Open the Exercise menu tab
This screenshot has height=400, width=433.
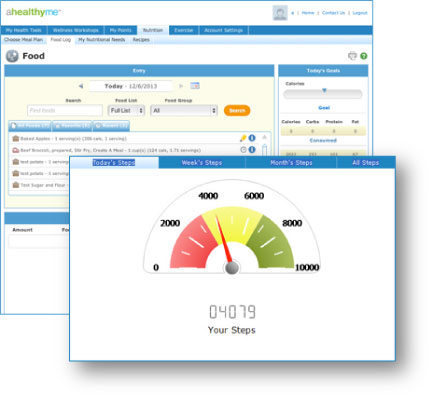coord(184,30)
